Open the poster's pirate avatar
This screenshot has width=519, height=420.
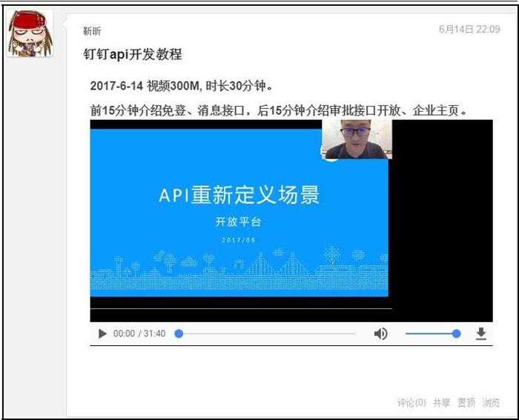pos(30,34)
